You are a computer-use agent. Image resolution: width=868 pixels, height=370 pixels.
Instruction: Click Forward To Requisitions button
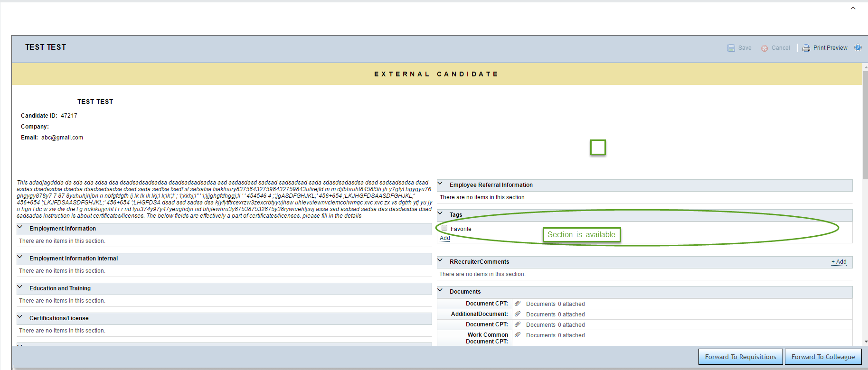740,357
